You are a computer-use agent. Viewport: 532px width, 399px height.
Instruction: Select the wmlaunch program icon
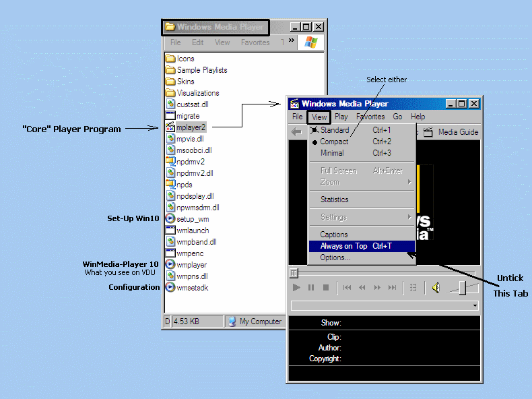[x=170, y=231]
